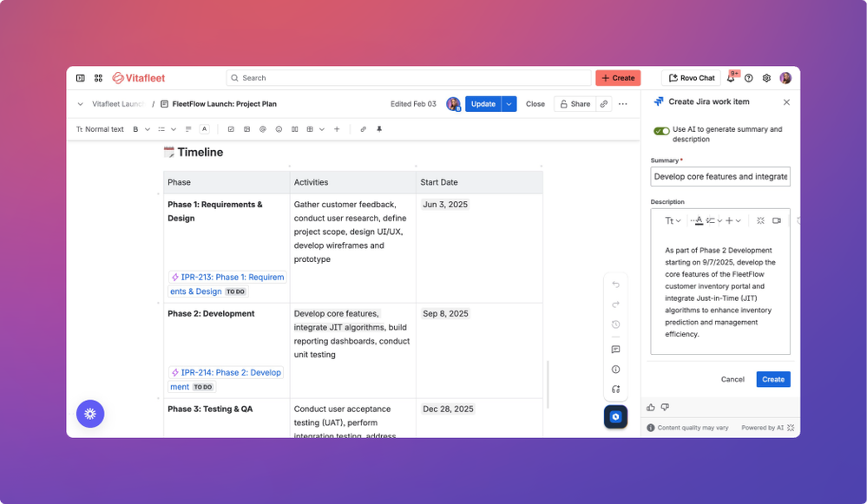
Task: Open comments via the comment bubble icon
Action: 616,350
